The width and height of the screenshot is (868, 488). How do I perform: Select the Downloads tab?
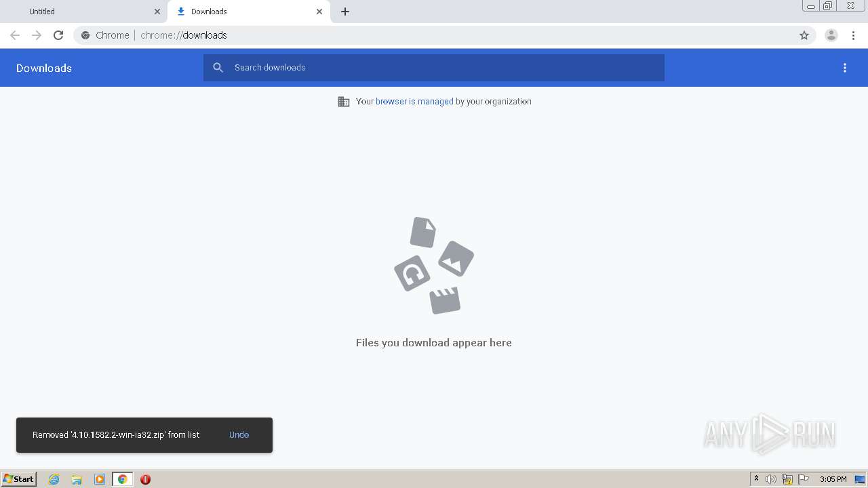[249, 12]
